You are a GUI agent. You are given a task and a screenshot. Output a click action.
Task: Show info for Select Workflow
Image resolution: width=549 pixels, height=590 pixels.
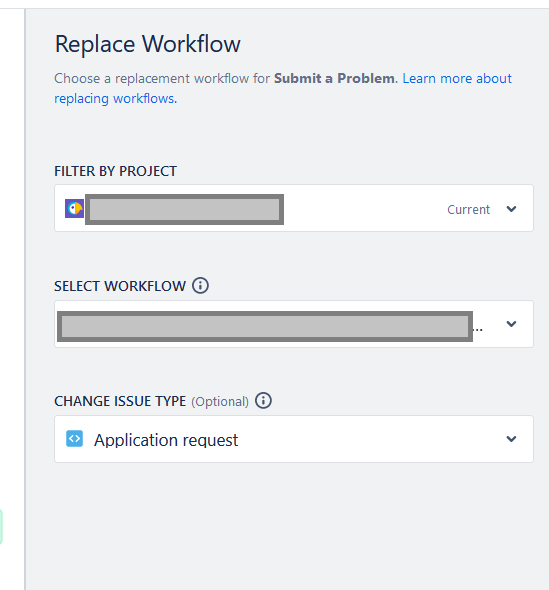click(200, 286)
